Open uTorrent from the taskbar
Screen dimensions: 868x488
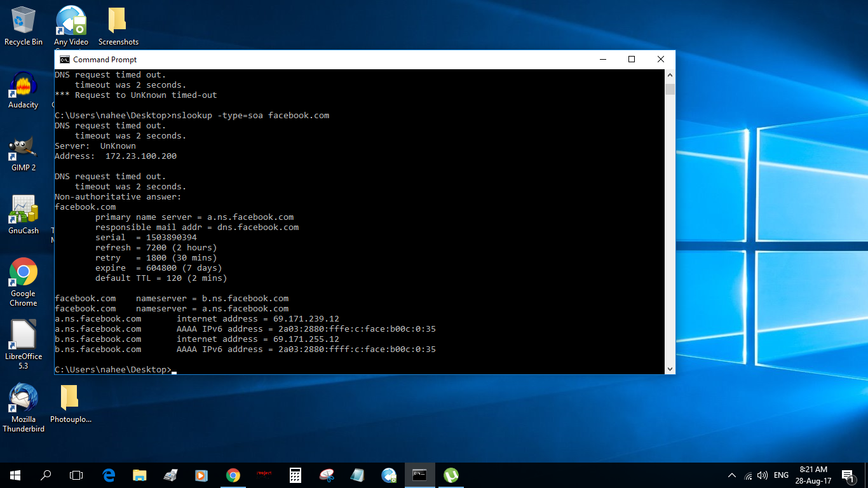coord(451,475)
